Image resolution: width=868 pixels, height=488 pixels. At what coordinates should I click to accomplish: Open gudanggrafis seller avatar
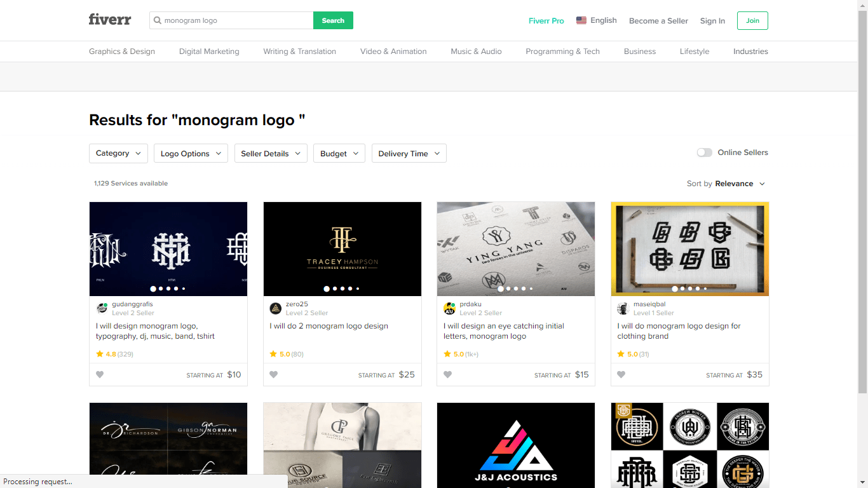point(102,308)
